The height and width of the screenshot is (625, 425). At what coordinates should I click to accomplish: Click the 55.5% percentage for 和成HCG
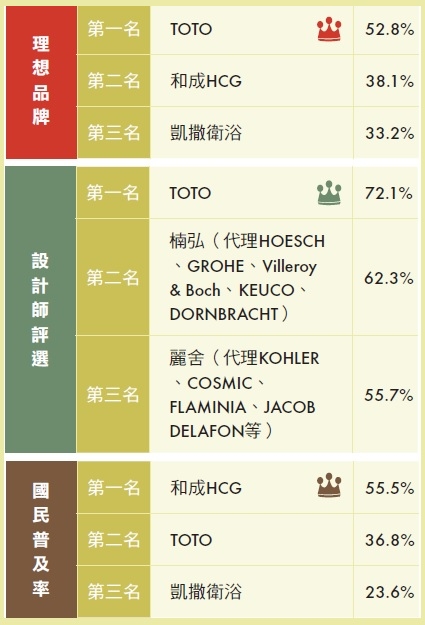pyautogui.click(x=390, y=488)
